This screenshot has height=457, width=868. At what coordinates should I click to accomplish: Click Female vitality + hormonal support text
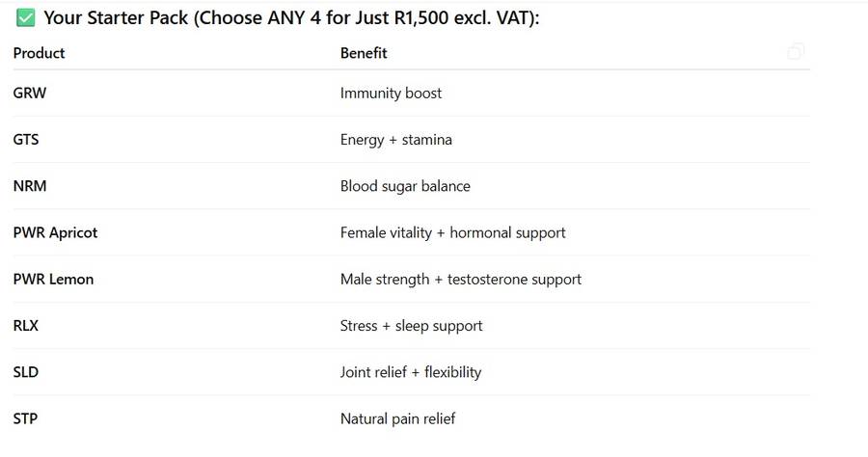coord(452,232)
